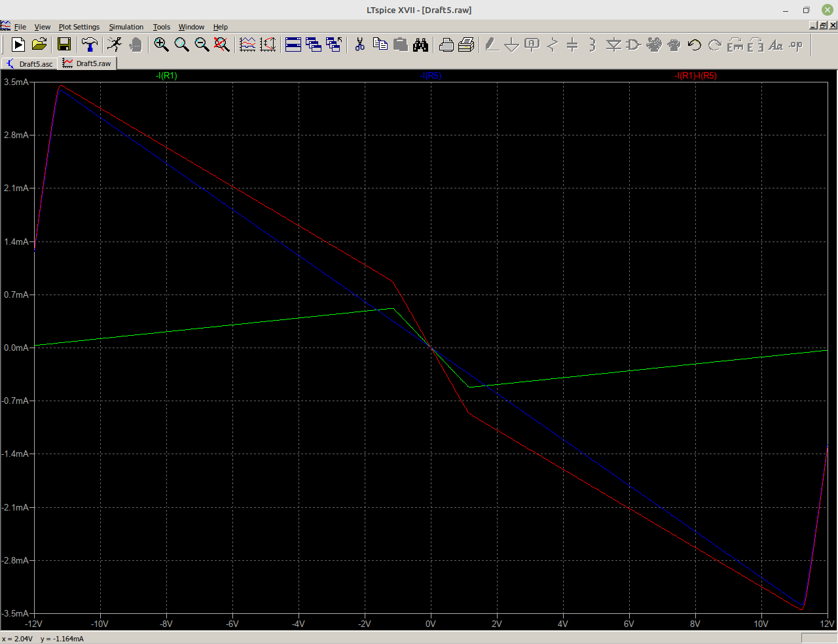
Task: Click the 0.0mA vertical axis label
Action: [16, 348]
